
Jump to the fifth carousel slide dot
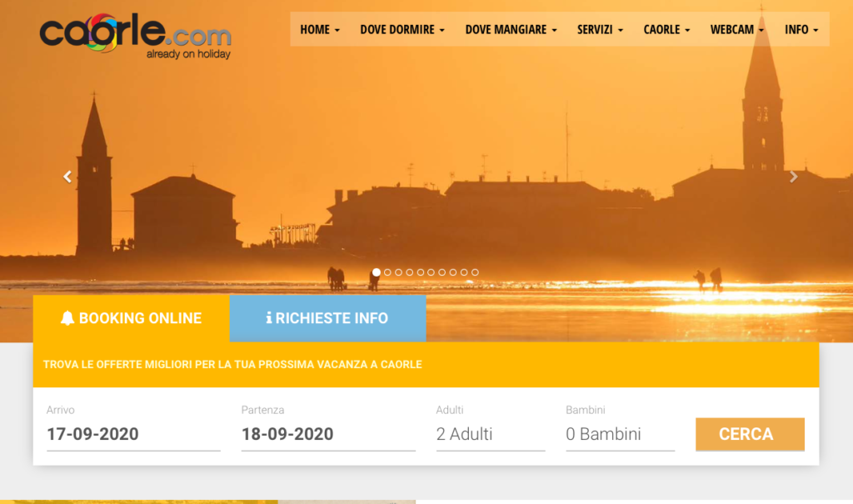421,272
